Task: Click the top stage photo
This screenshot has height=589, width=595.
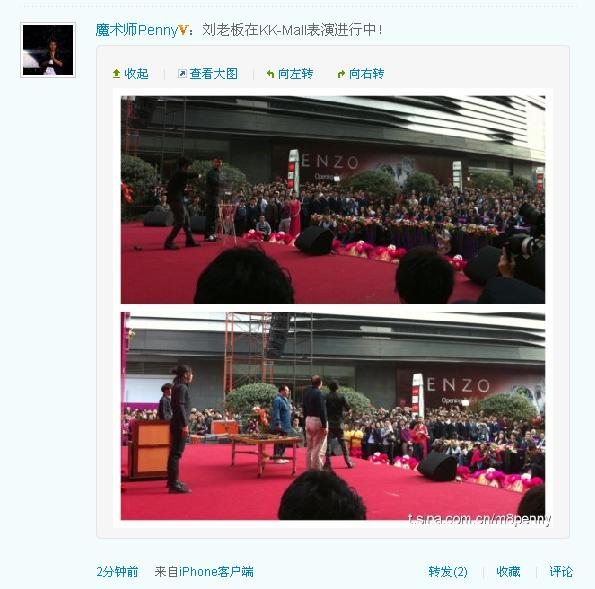Action: click(x=333, y=200)
